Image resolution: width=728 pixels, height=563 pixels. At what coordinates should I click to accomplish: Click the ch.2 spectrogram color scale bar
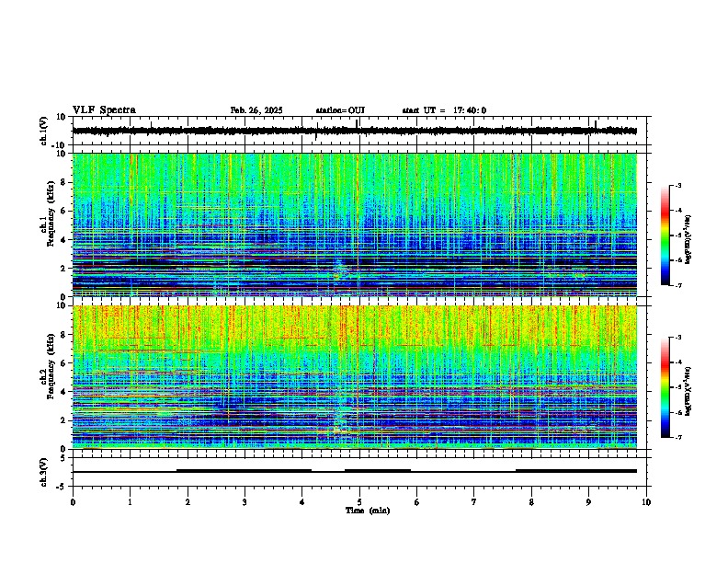tap(665, 387)
